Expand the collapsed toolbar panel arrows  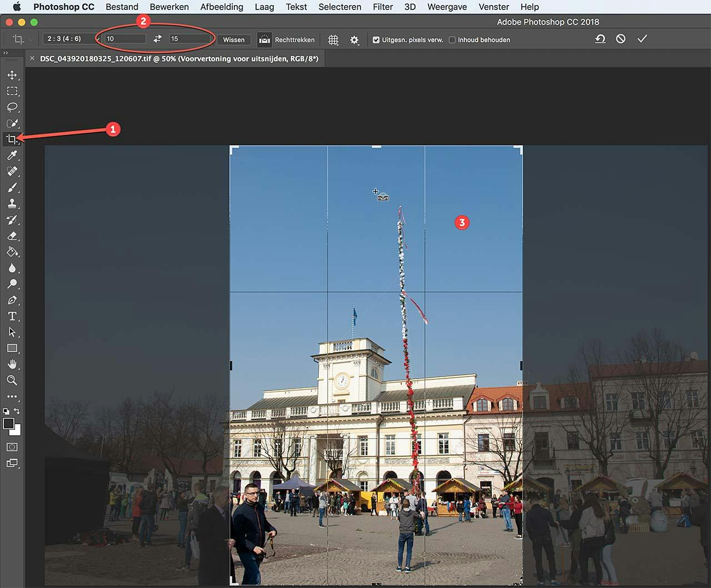click(6, 53)
